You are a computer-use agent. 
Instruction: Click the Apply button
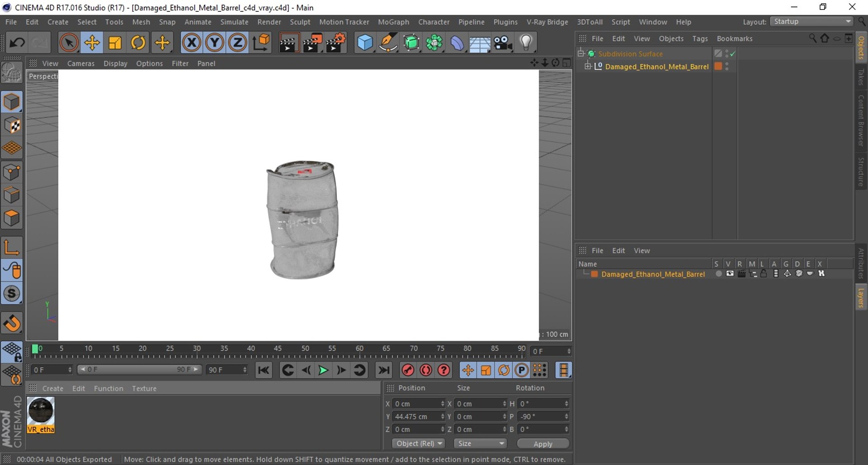[543, 444]
